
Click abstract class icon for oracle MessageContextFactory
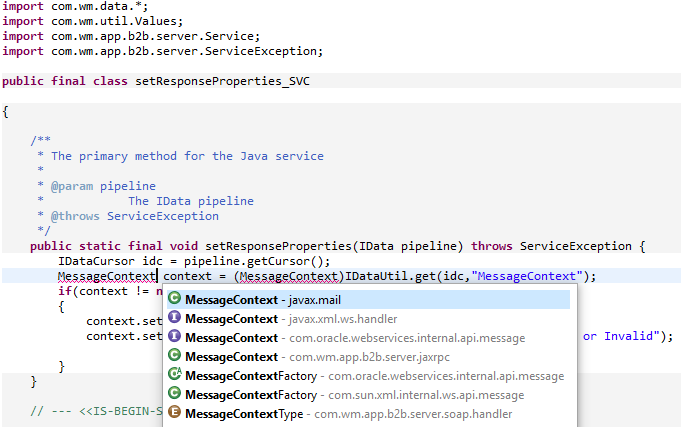(174, 375)
